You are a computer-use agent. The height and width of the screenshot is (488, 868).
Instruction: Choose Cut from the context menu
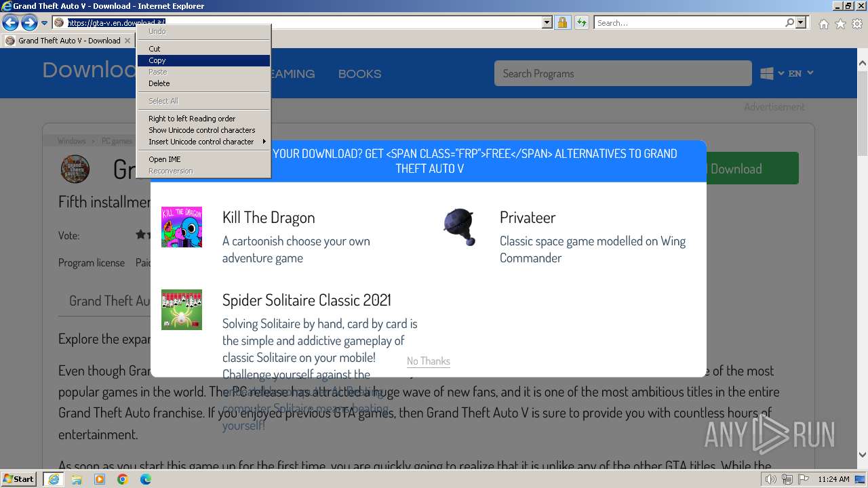tap(203, 49)
